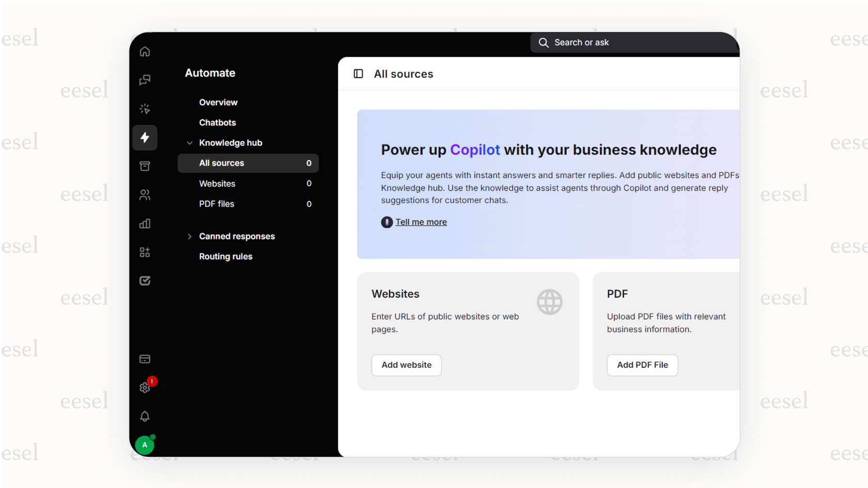This screenshot has height=488, width=868.
Task: Open the Routing rules menu item
Action: point(226,256)
